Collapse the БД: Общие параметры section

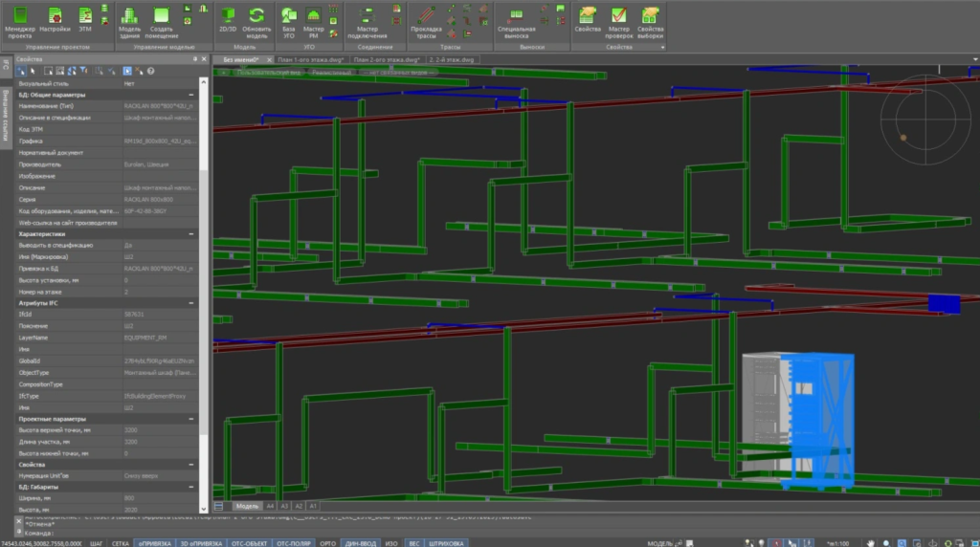[x=190, y=96]
